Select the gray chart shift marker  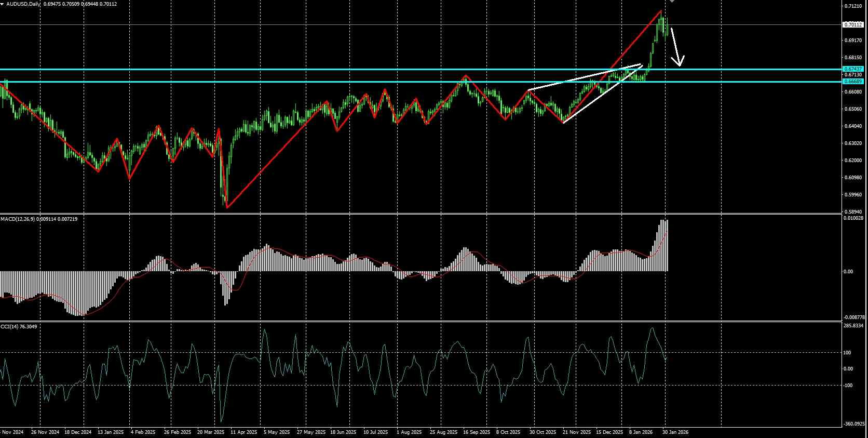coord(671,1)
